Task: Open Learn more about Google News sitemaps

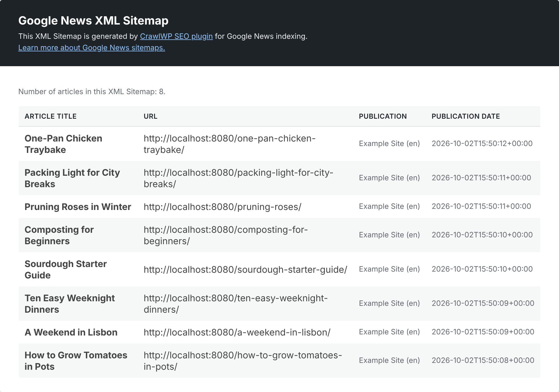Action: [92, 48]
